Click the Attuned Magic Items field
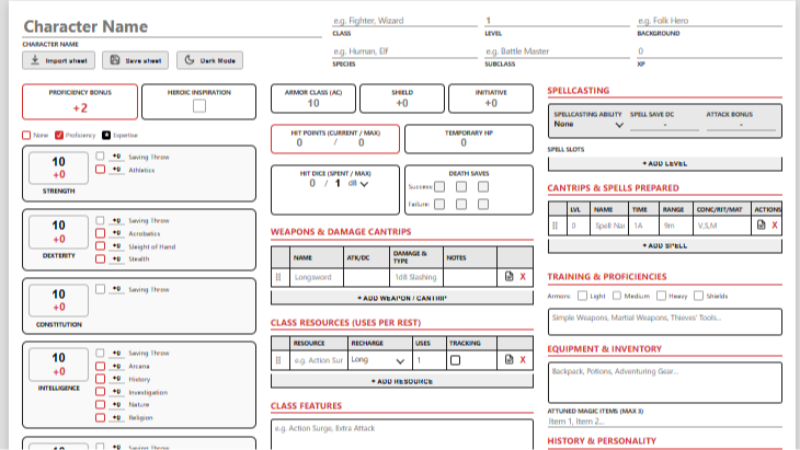This screenshot has height=450, width=800. tap(665, 421)
